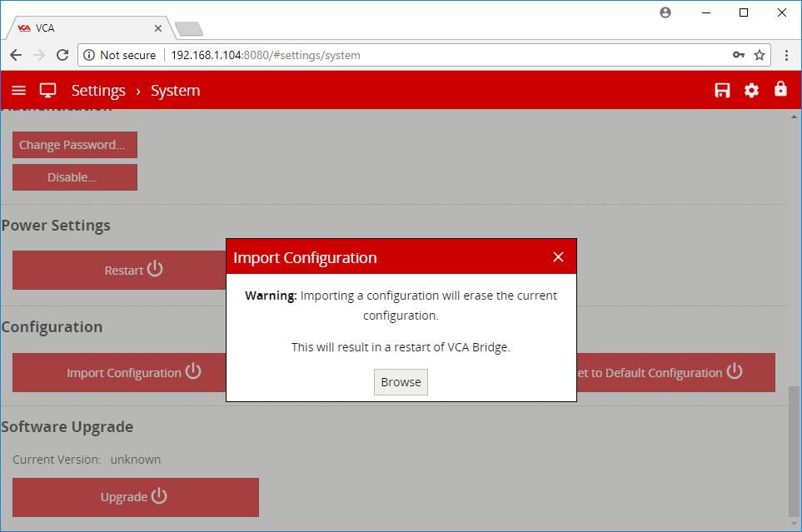The width and height of the screenshot is (802, 532).
Task: Close the Import Configuration dialog
Action: tap(558, 257)
